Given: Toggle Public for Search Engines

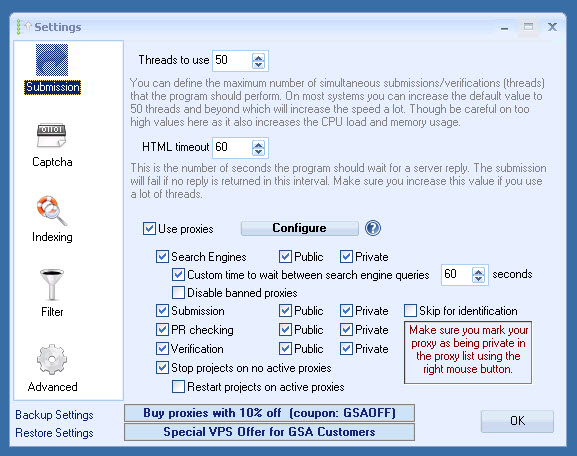Looking at the screenshot, I should tap(285, 257).
